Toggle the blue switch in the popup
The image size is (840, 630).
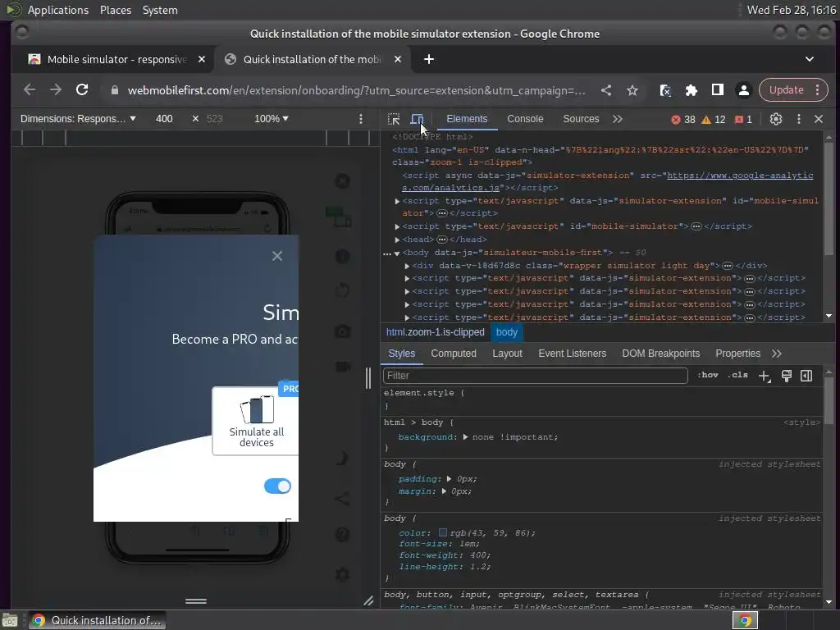point(277,486)
